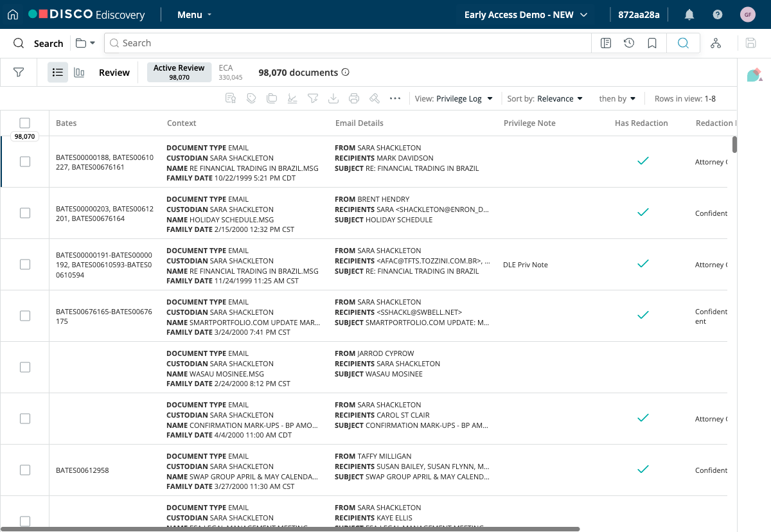Check the RE: Financial Trading 10/22/1999 row
This screenshot has height=532, width=771.
click(24, 162)
